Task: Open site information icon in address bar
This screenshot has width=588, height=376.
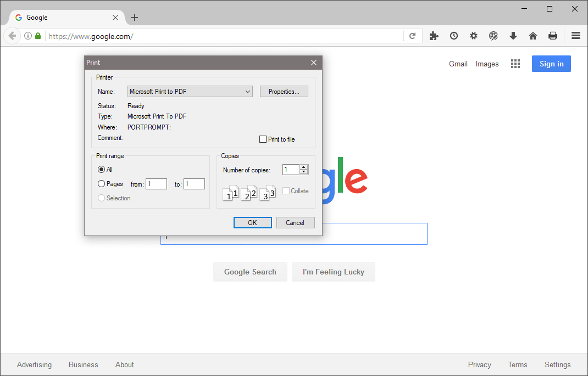Action: 27,36
